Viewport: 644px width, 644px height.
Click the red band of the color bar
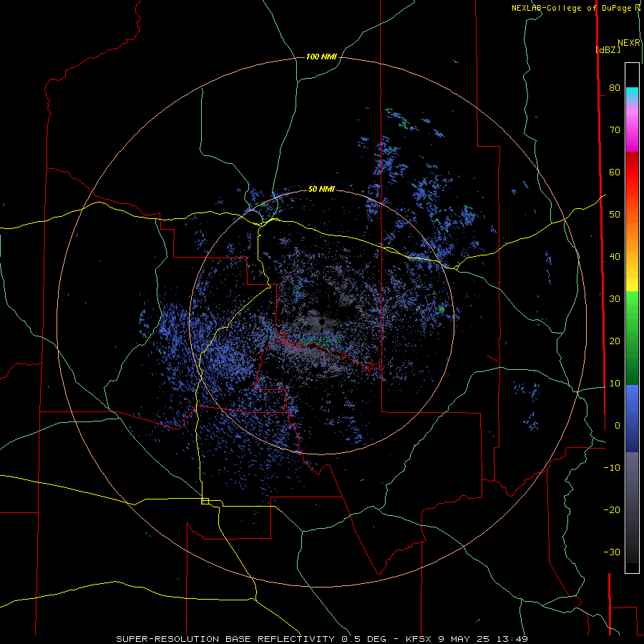[x=632, y=172]
